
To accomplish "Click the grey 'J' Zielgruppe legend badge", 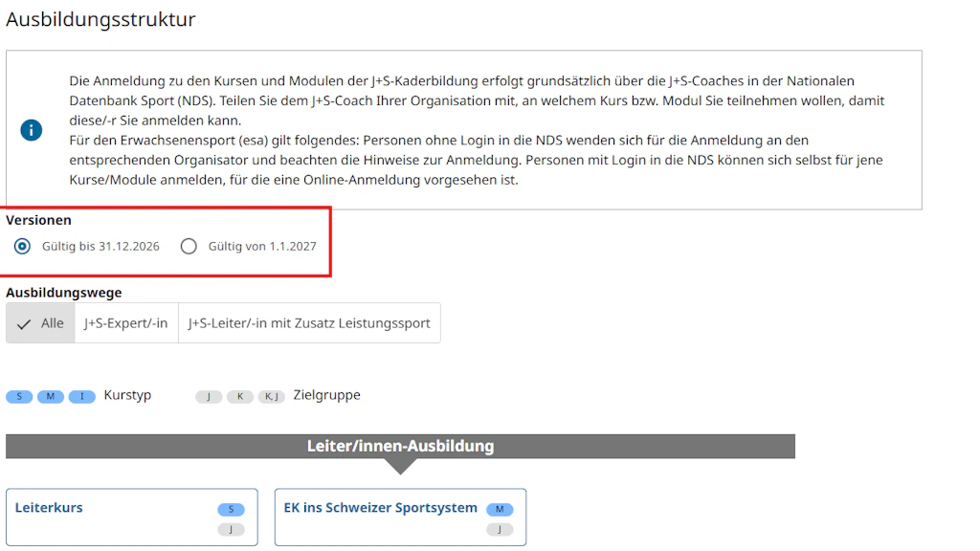I will point(209,397).
